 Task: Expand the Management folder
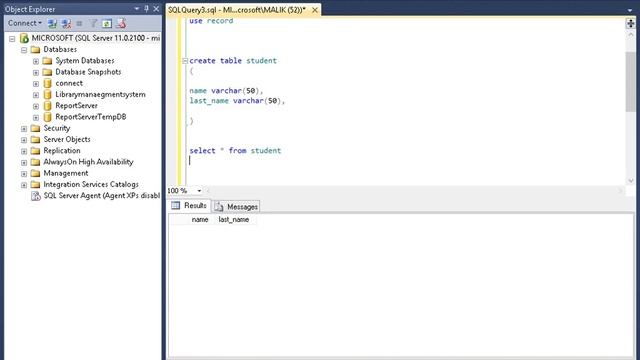(24, 173)
